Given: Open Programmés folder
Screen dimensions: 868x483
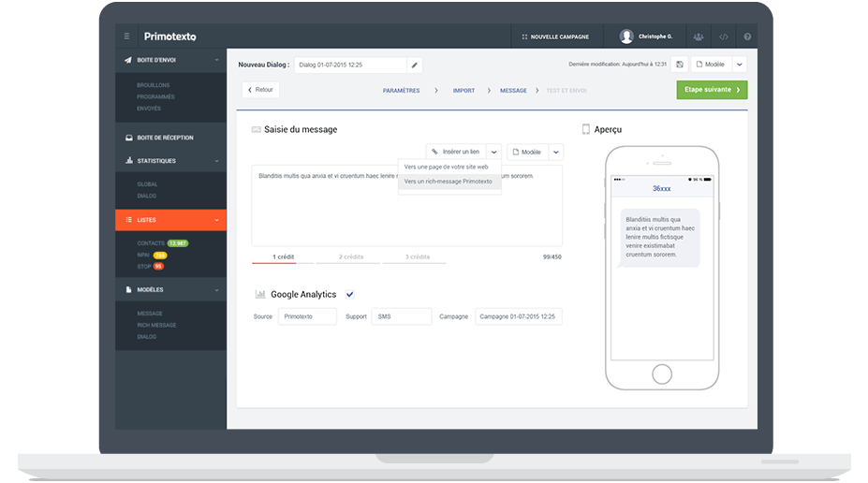Looking at the screenshot, I should point(155,96).
